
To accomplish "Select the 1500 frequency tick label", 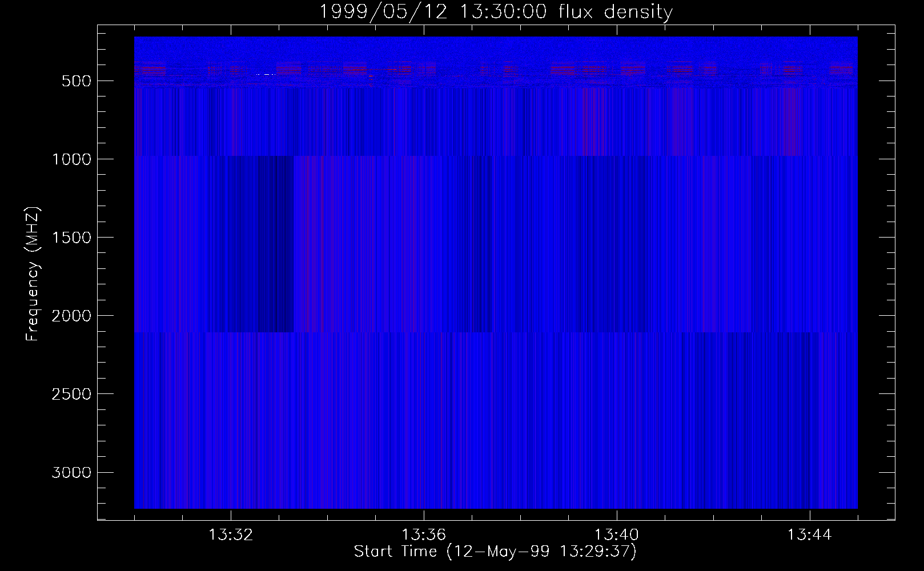I will point(71,238).
